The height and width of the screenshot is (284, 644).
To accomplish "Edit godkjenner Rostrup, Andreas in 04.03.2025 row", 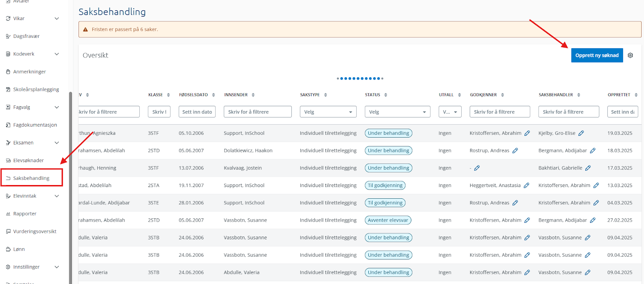I will tap(515, 203).
